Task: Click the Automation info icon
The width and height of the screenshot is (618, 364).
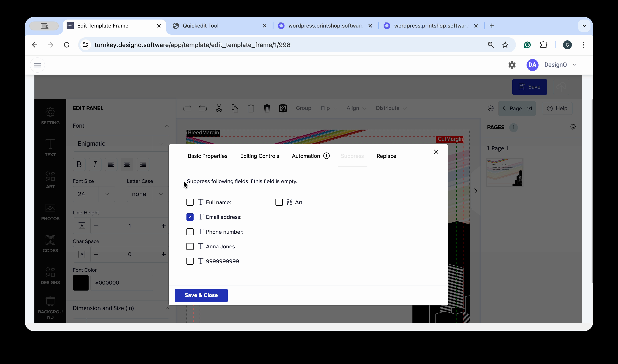Action: coord(326,156)
